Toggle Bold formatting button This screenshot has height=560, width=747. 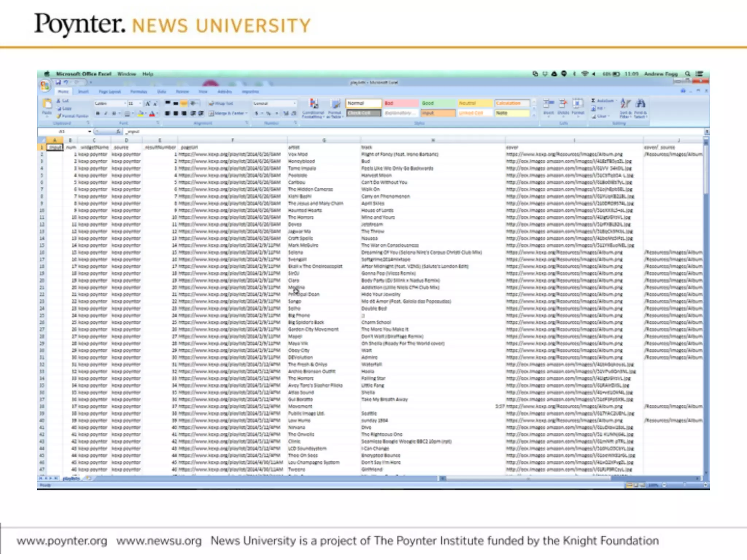98,113
